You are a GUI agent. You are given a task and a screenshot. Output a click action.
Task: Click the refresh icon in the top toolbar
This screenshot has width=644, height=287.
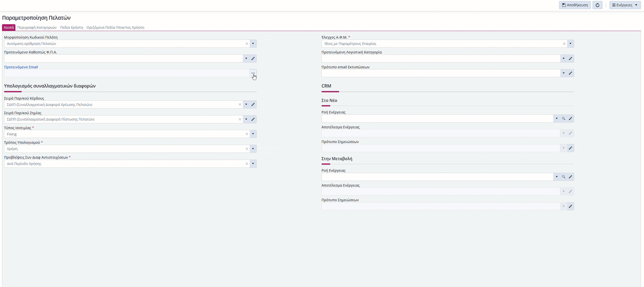[597, 5]
